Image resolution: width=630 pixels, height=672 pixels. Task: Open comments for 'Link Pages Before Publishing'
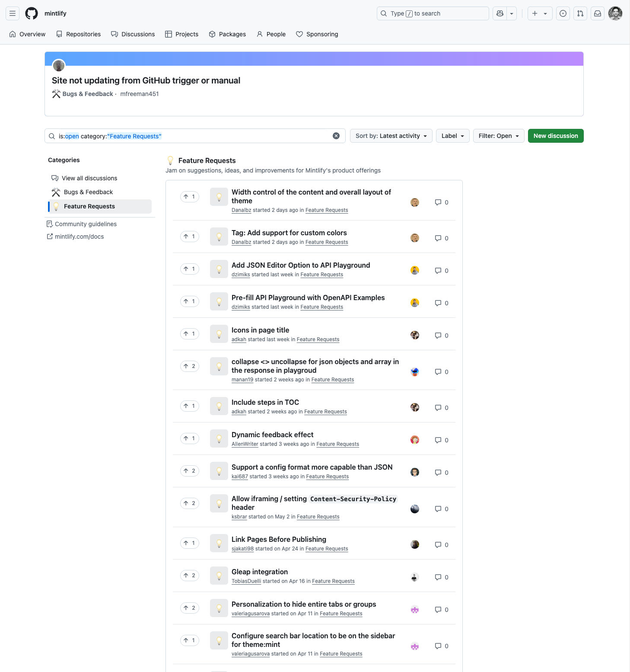click(x=442, y=545)
